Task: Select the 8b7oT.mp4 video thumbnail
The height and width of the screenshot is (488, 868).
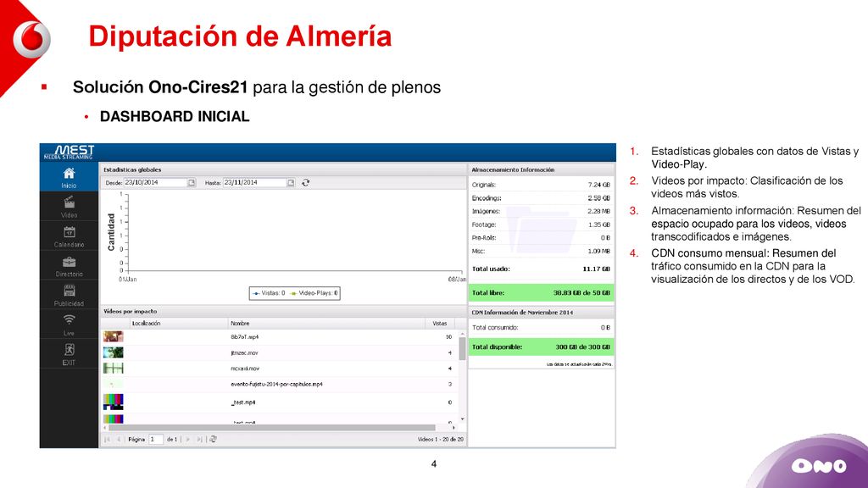Action: (x=113, y=336)
